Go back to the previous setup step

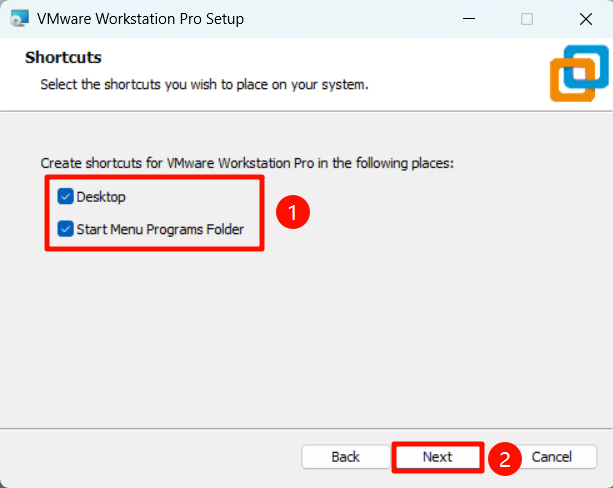[345, 457]
